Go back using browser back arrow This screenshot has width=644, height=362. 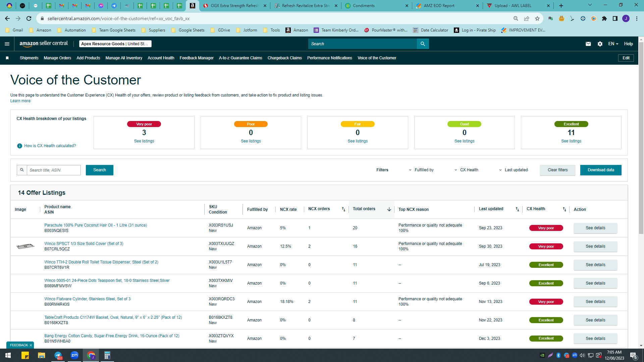pyautogui.click(x=7, y=18)
